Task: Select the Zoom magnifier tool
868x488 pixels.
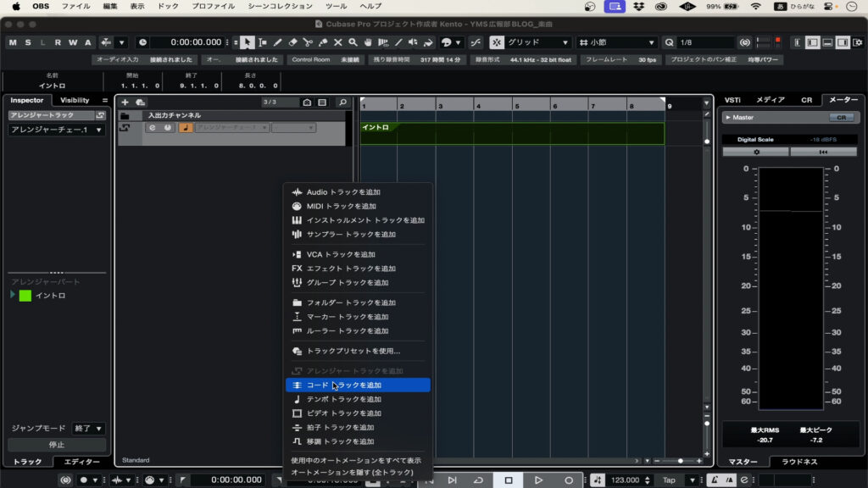Action: 353,42
